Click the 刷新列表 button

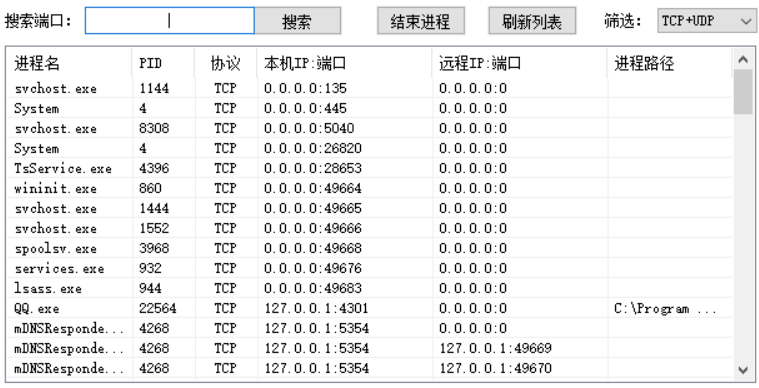click(x=532, y=21)
